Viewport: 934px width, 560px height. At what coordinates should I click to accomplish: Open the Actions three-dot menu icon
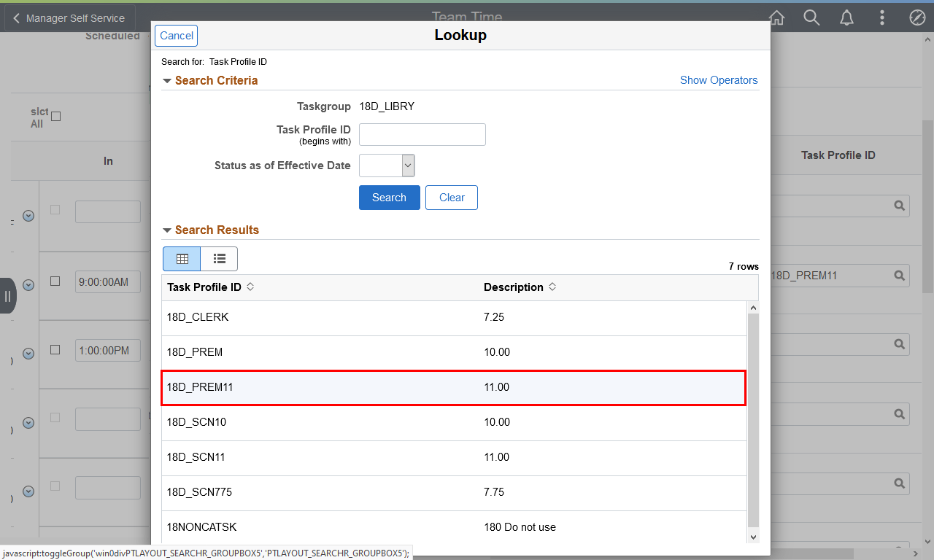[882, 18]
